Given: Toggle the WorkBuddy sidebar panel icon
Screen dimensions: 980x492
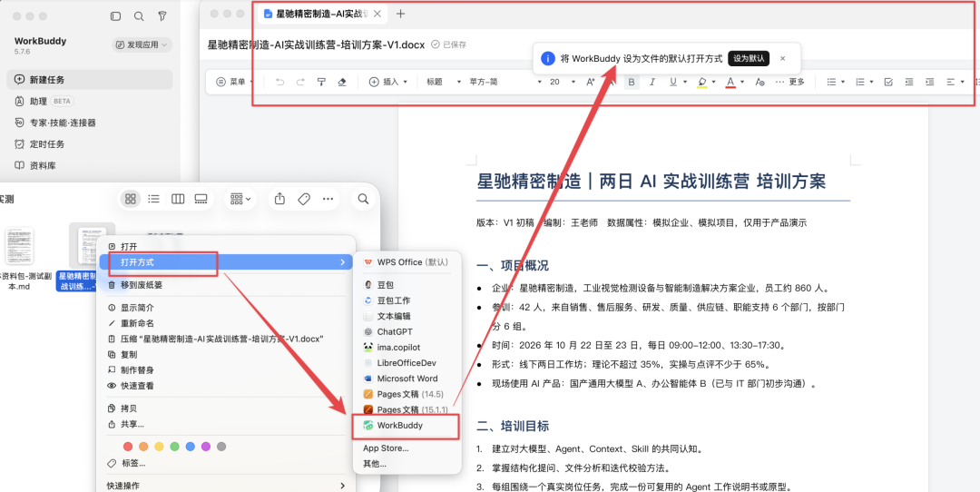Looking at the screenshot, I should [115, 16].
